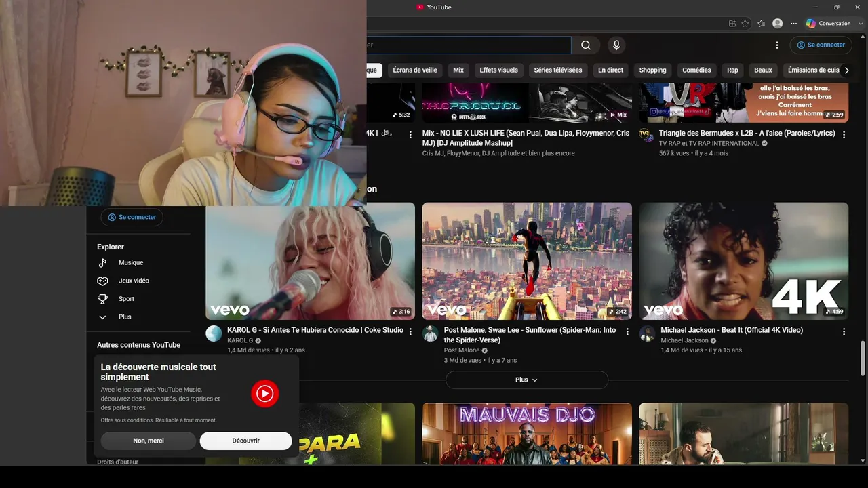
Task: Open the Mix - NO LIE X LUSH LIFE title
Action: click(x=526, y=138)
